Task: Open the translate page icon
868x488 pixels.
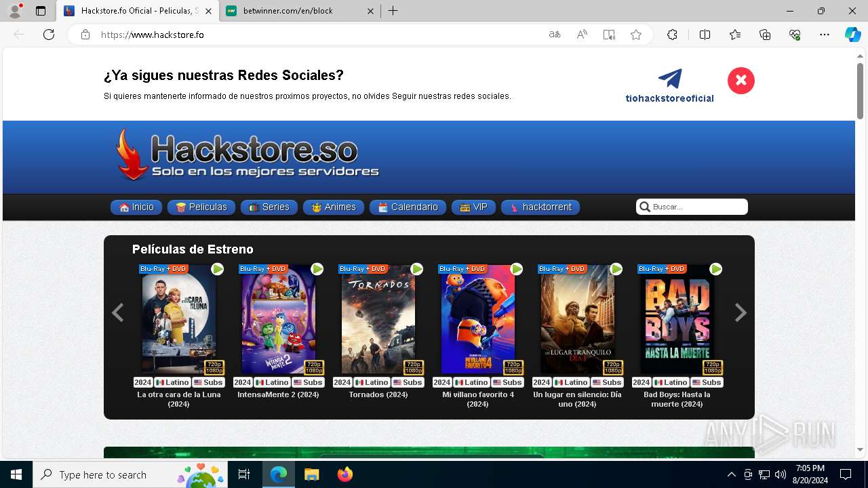Action: point(555,35)
